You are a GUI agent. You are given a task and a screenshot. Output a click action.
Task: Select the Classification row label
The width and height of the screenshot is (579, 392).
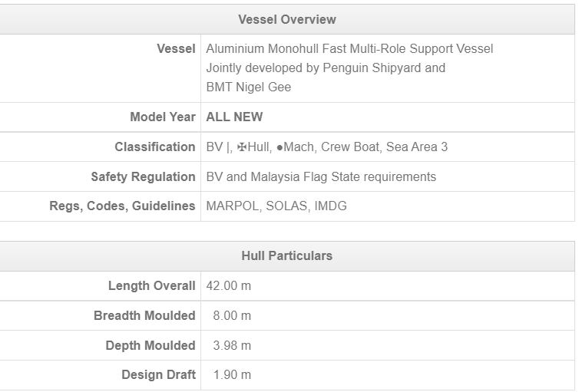point(155,147)
